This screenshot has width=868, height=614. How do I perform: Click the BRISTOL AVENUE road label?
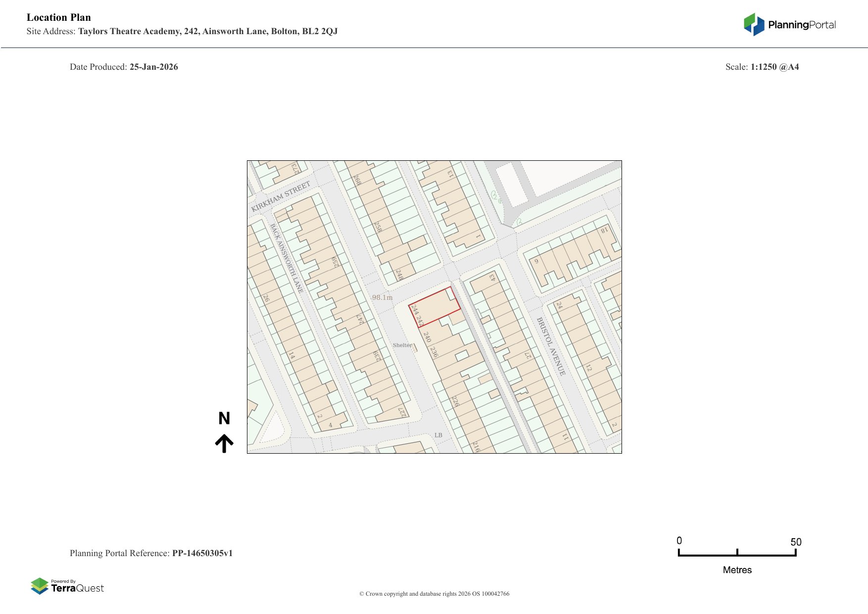(551, 346)
